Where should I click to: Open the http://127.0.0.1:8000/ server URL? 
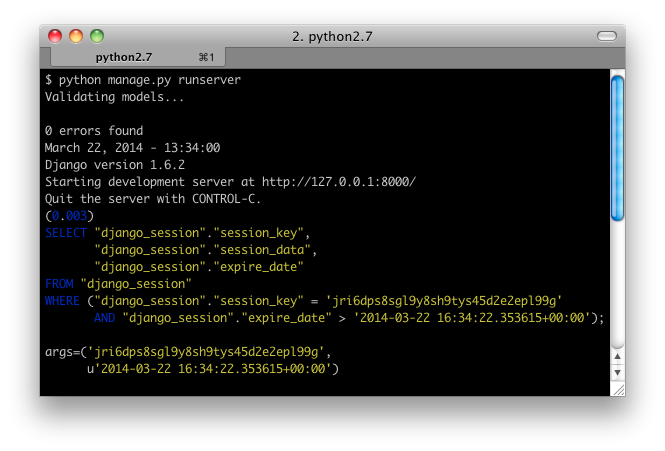click(x=339, y=182)
